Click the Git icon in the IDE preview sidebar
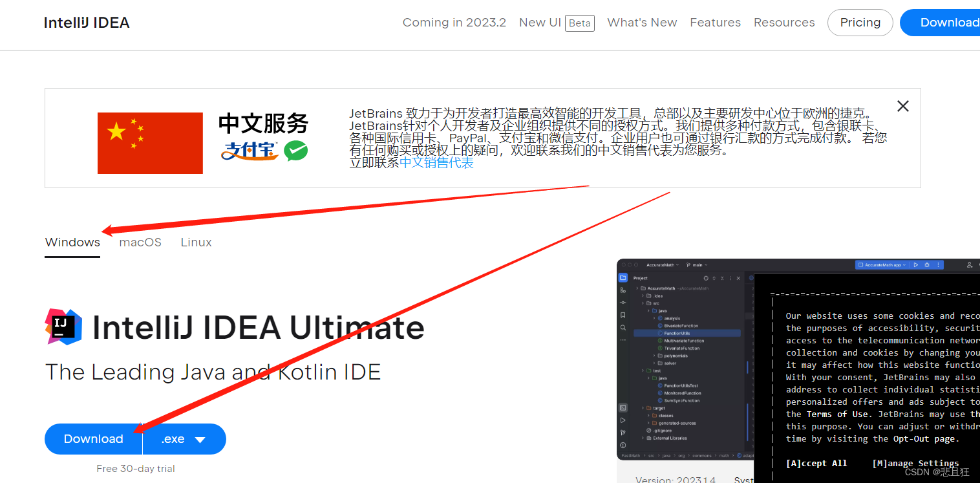980x483 pixels. [623, 433]
